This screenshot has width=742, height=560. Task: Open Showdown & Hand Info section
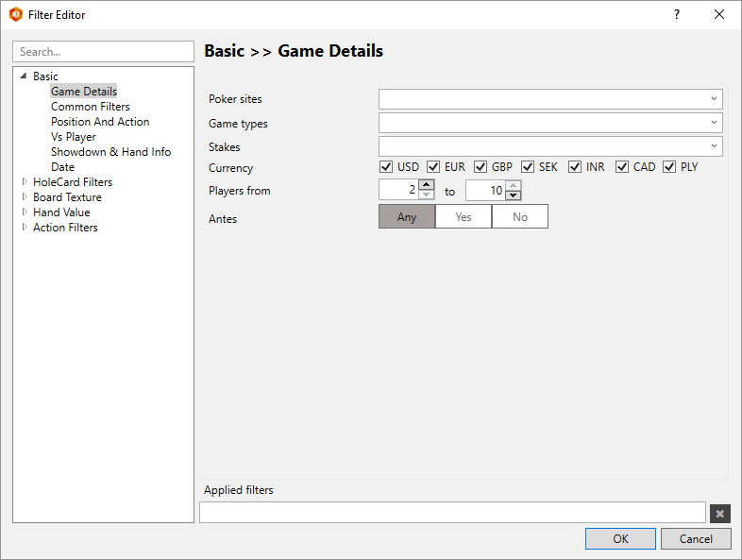tap(110, 152)
